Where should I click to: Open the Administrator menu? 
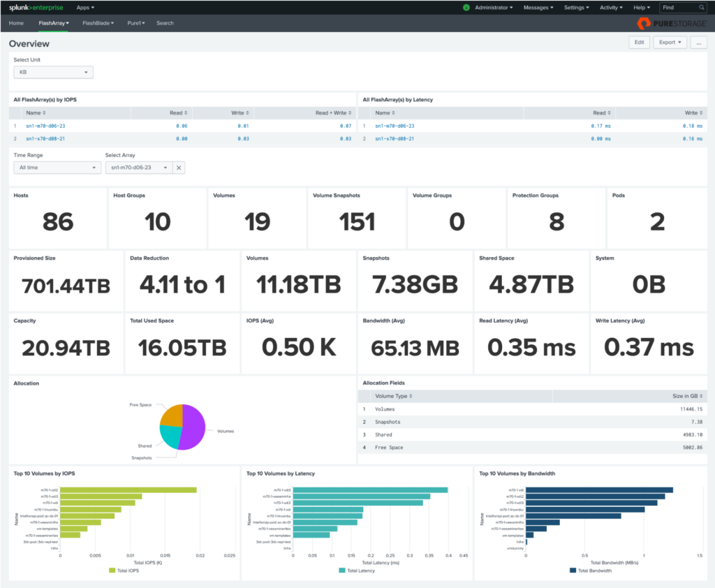(x=494, y=7)
